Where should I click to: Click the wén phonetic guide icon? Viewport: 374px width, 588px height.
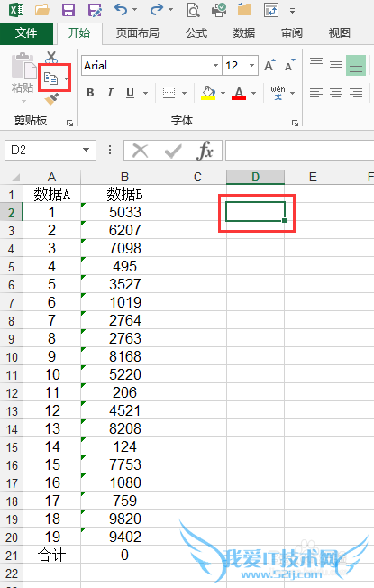[x=278, y=93]
